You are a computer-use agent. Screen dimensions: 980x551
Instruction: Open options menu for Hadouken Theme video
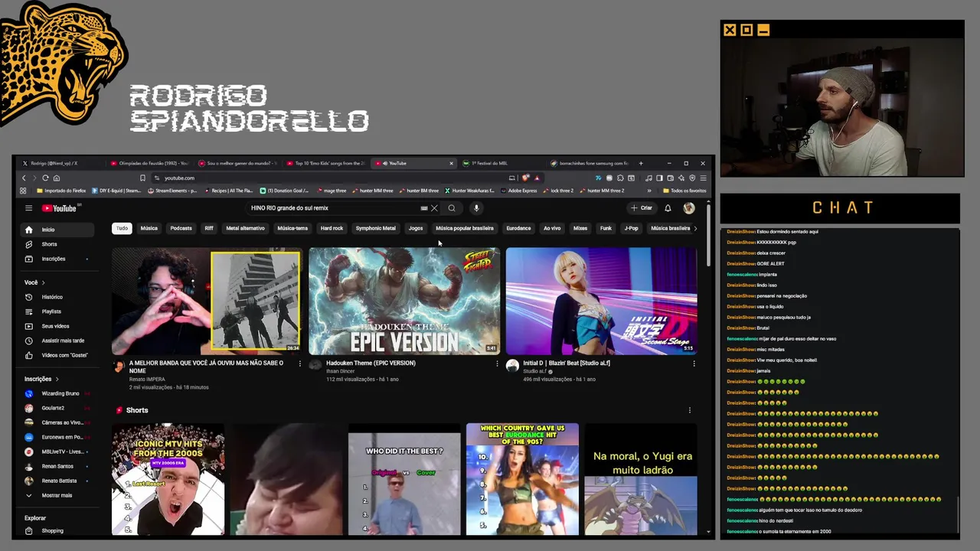pos(497,364)
